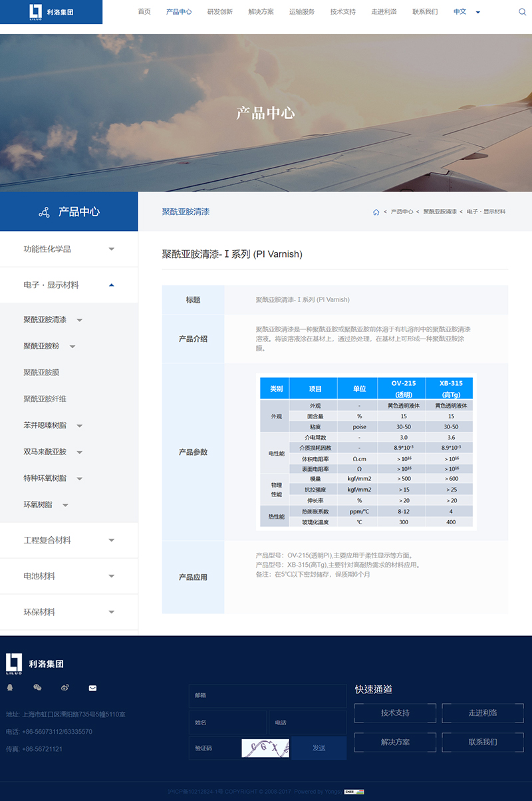Click the home icon in breadcrumb
This screenshot has width=532, height=801.
click(376, 212)
